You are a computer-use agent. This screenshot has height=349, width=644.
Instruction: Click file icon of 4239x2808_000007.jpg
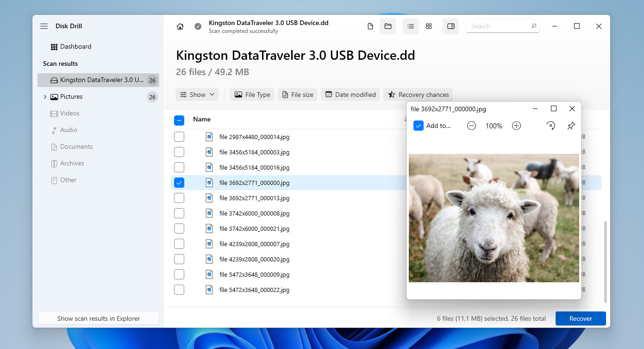click(x=209, y=244)
